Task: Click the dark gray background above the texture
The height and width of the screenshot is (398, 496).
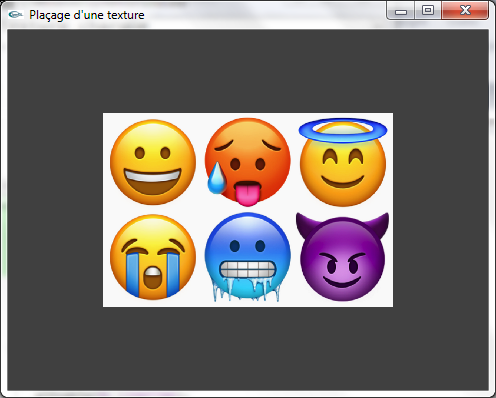Action: pyautogui.click(x=248, y=71)
